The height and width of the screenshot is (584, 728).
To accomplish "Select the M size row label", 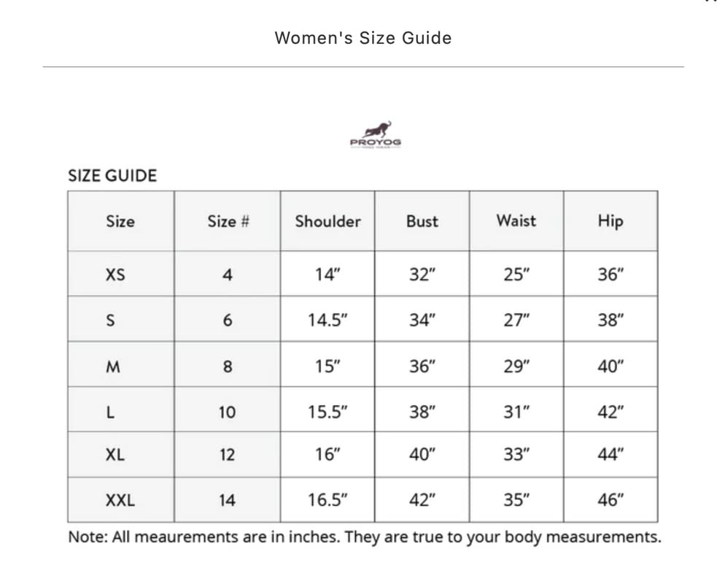I will [x=113, y=366].
